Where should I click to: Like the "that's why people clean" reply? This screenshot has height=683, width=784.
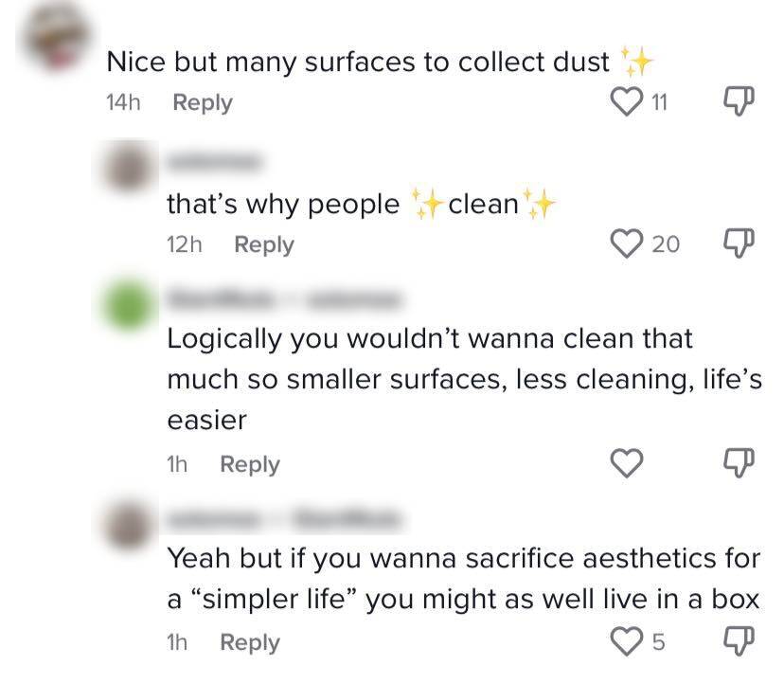(x=629, y=244)
